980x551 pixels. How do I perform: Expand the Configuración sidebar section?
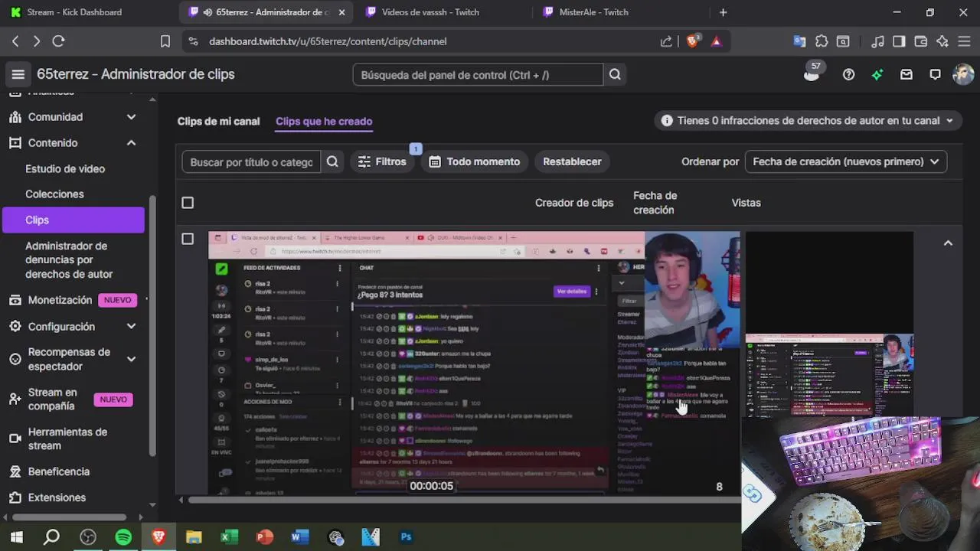[x=131, y=327]
